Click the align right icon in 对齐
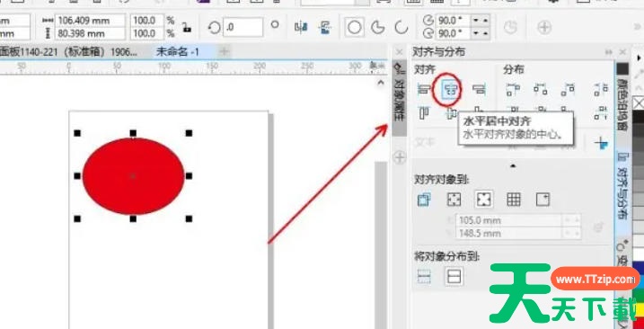Screen dimensions: 644x329 [479, 89]
